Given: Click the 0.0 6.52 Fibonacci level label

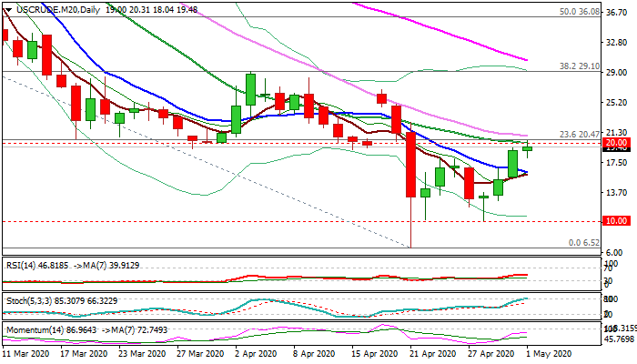Looking at the screenshot, I should click(583, 243).
